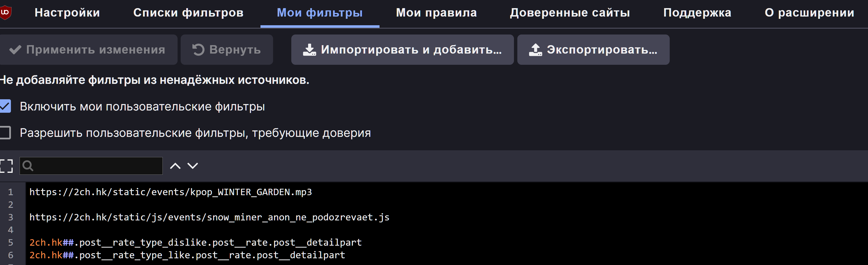Select the Мои фильтры tab

(320, 13)
